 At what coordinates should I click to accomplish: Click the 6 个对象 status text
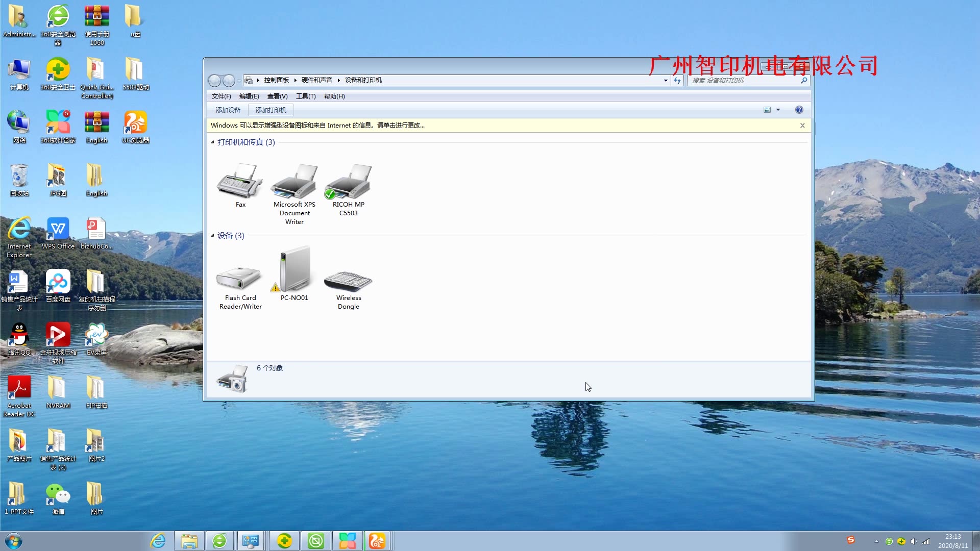coord(269,368)
